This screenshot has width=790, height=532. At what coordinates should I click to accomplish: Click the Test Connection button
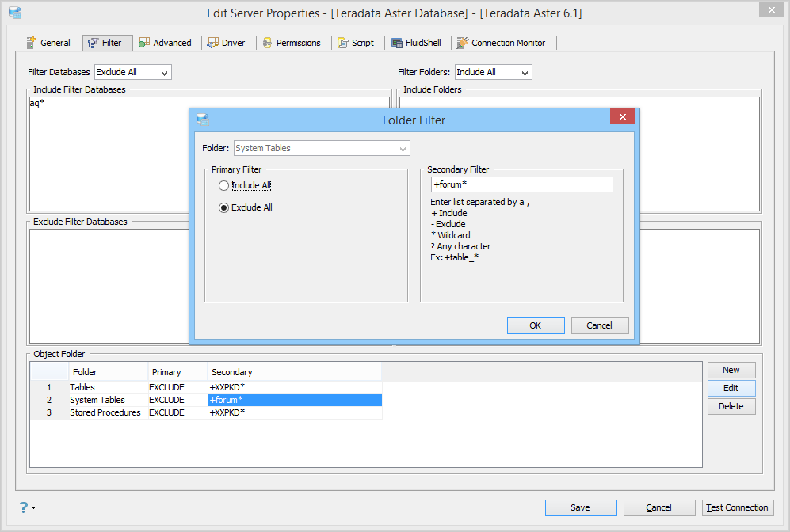pyautogui.click(x=738, y=507)
